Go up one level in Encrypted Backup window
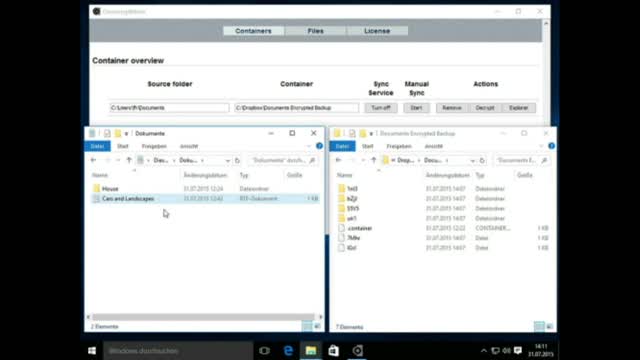640x360 pixels. (x=374, y=160)
